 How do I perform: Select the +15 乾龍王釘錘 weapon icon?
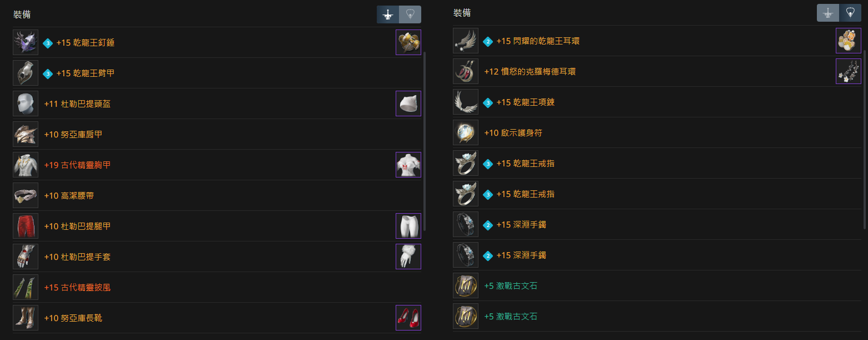[26, 42]
